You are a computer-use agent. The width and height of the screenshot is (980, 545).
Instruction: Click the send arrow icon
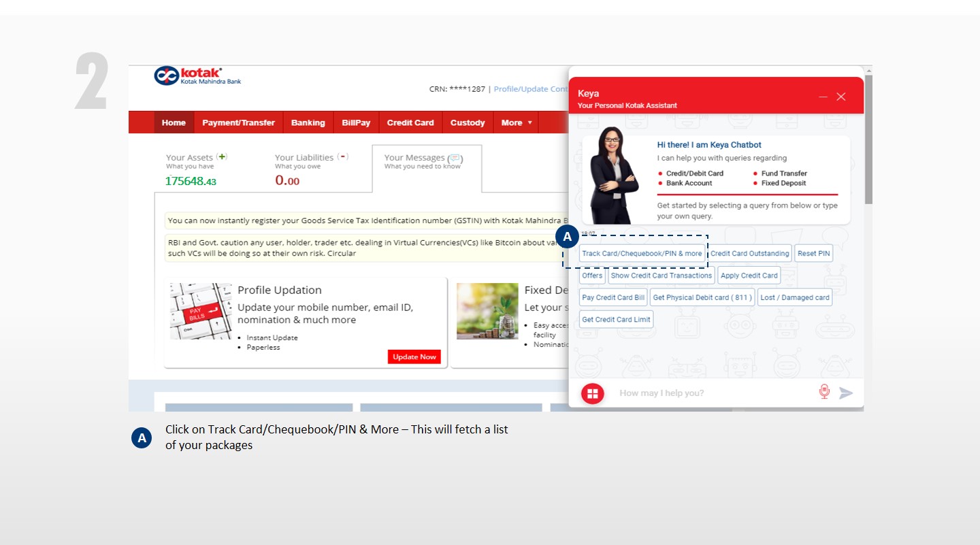pyautogui.click(x=846, y=393)
